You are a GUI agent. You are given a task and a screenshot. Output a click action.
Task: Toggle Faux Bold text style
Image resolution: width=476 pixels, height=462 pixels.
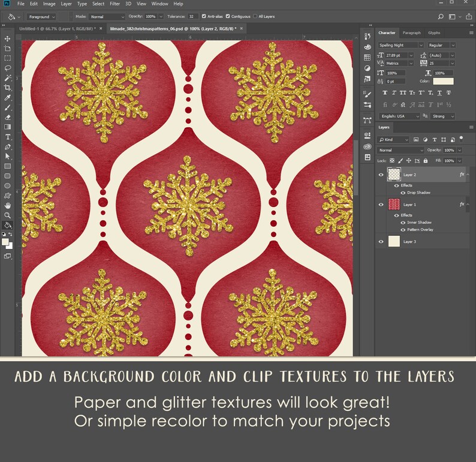coord(385,92)
